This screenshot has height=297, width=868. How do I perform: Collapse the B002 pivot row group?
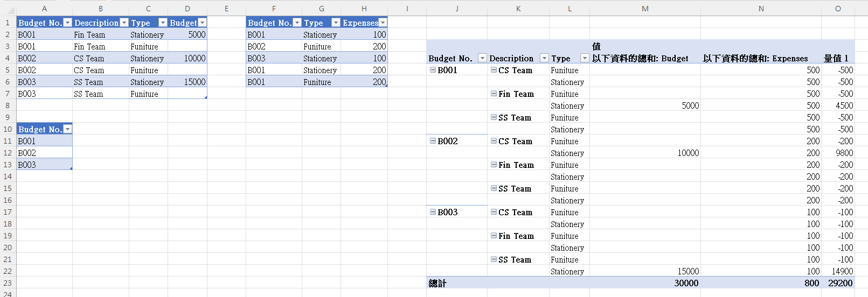(x=433, y=141)
